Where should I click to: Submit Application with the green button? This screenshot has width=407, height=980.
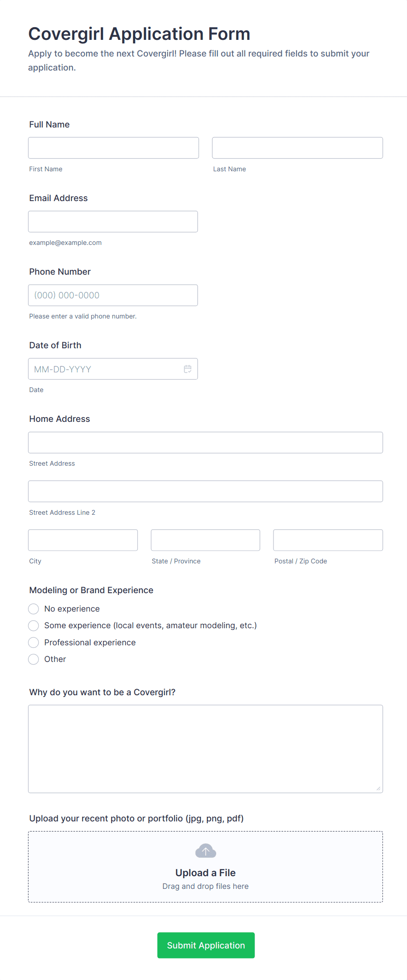206,945
